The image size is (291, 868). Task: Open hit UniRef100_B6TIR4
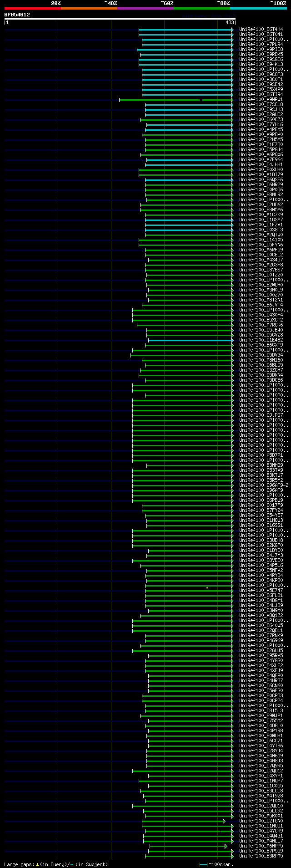[261, 94]
